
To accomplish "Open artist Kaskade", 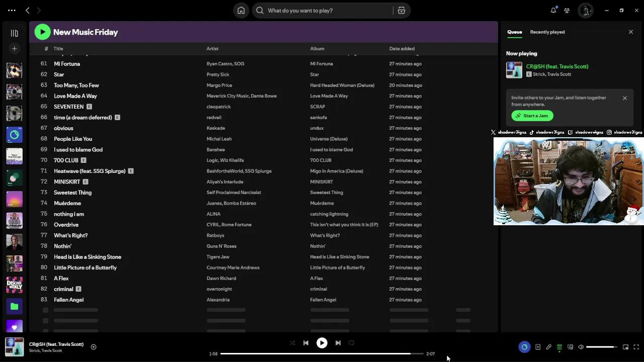I will 216,128.
